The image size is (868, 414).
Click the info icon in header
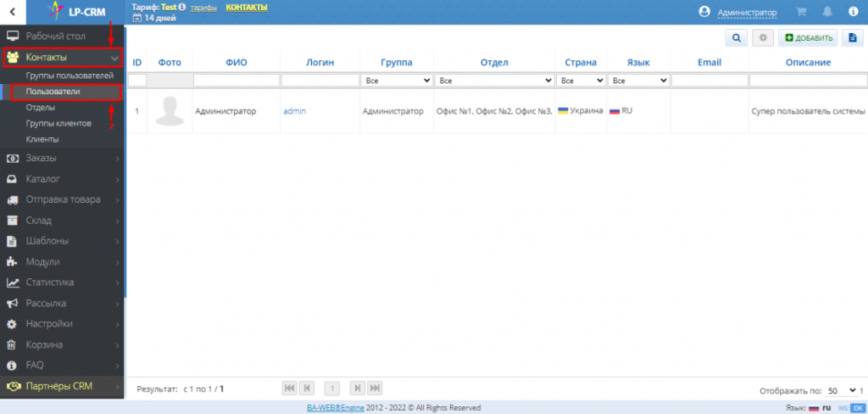853,12
